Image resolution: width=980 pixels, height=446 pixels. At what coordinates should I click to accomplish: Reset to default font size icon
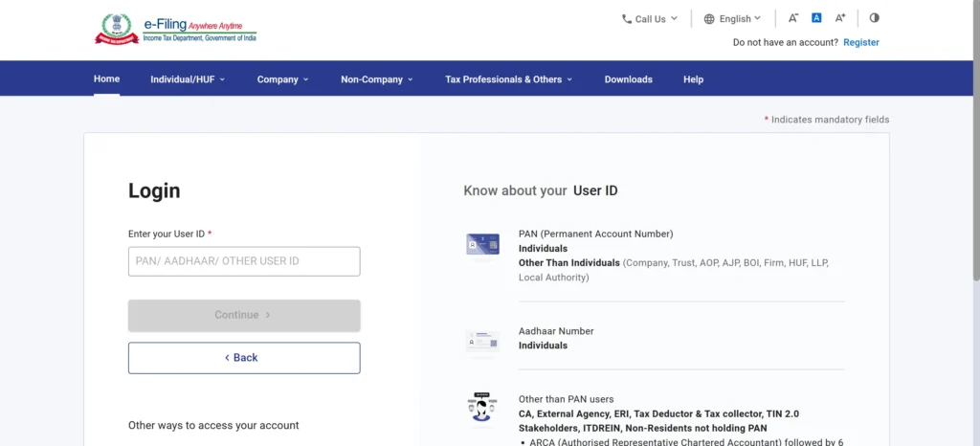(816, 18)
